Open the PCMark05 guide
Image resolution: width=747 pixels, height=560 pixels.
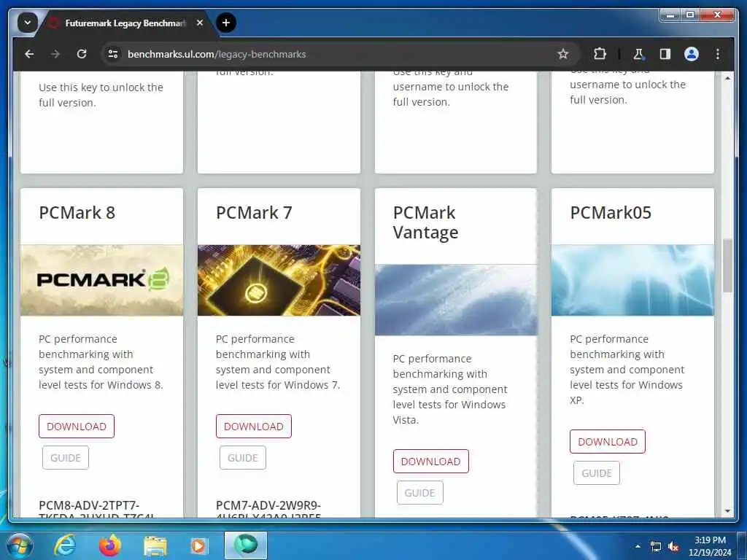(x=597, y=472)
